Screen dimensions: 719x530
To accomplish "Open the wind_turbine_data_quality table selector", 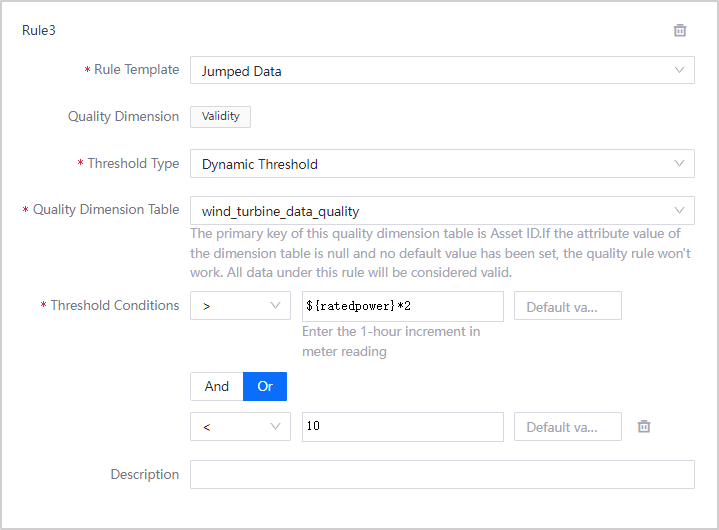I will pyautogui.click(x=430, y=211).
